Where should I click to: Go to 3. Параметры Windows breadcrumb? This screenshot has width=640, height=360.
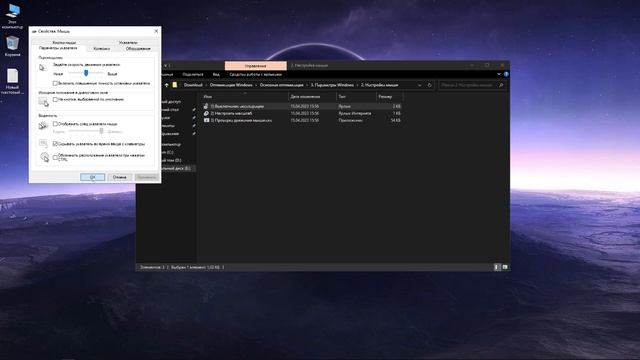click(x=332, y=85)
